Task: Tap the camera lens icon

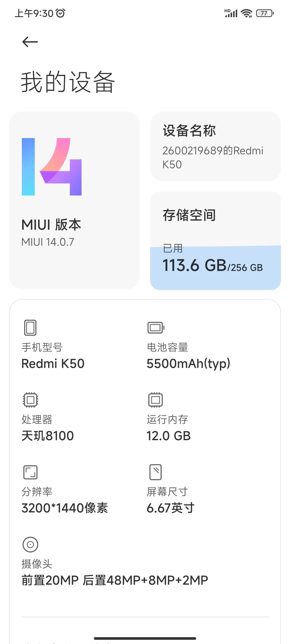Action: point(30,545)
